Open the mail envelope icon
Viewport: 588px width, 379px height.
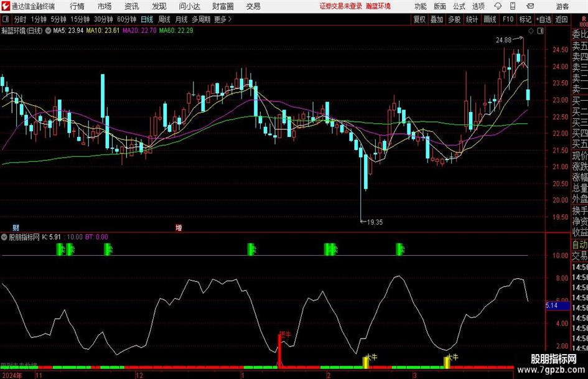530,6
